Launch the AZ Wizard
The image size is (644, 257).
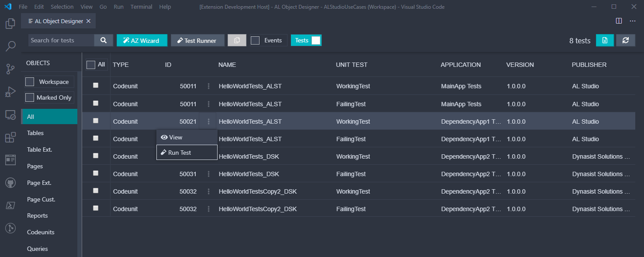click(142, 40)
